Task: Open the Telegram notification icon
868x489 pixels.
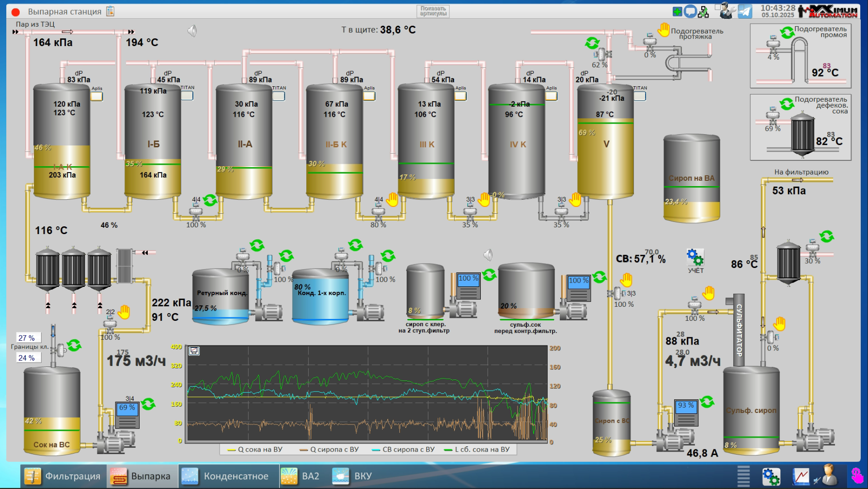Action: click(x=745, y=11)
